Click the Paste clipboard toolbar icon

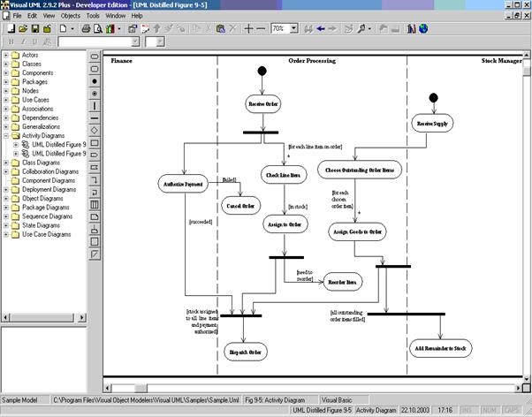pyautogui.click(x=221, y=29)
